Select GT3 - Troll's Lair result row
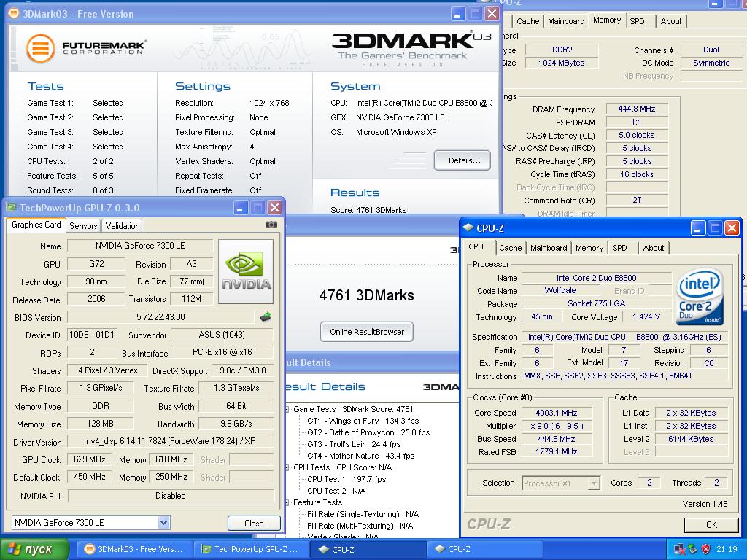This screenshot has height=560, width=747. pyautogui.click(x=354, y=444)
